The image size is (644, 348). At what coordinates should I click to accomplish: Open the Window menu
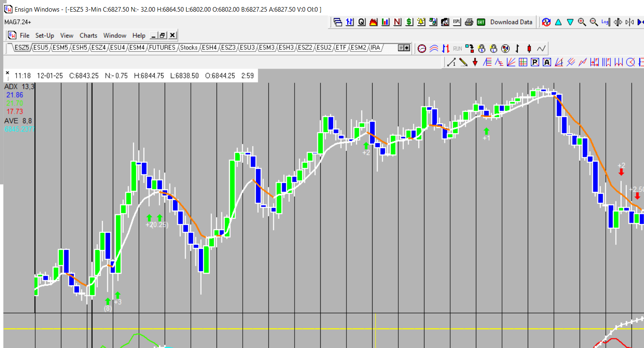pos(115,36)
